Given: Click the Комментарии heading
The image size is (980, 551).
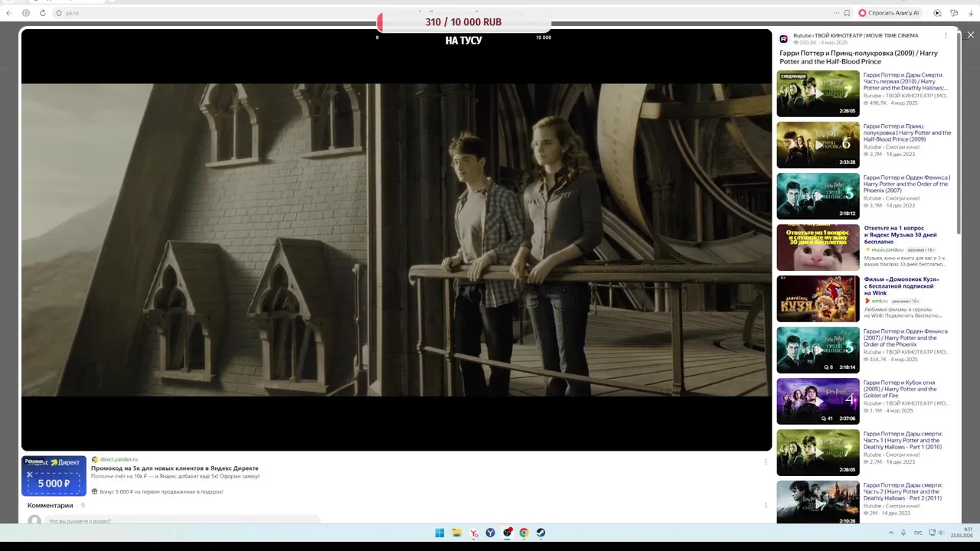Looking at the screenshot, I should tap(51, 505).
